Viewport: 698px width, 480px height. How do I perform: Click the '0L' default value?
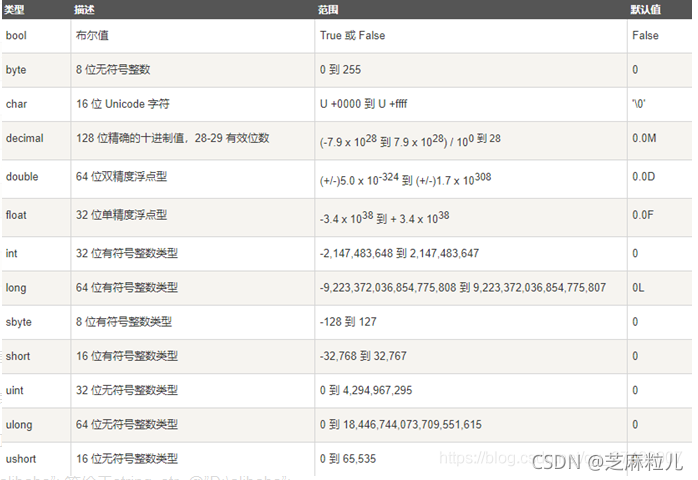(x=638, y=288)
